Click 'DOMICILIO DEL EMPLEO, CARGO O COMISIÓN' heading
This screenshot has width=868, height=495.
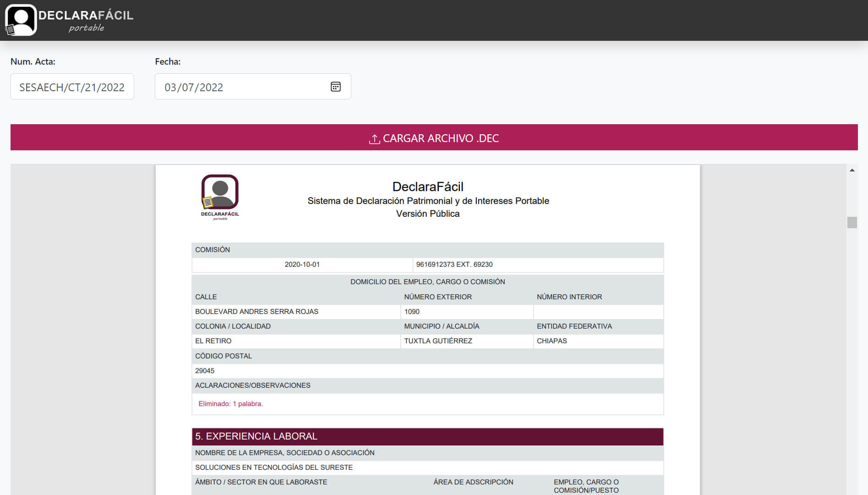[x=427, y=282]
